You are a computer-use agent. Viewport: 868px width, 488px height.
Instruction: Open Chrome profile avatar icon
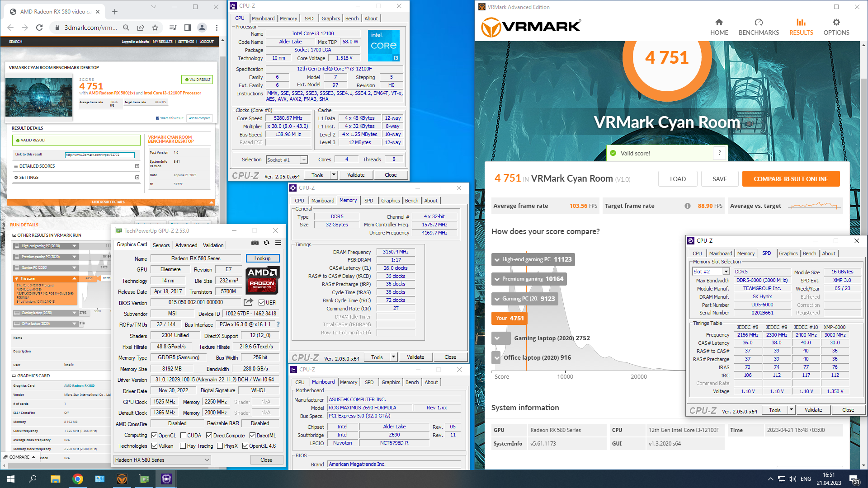point(202,28)
